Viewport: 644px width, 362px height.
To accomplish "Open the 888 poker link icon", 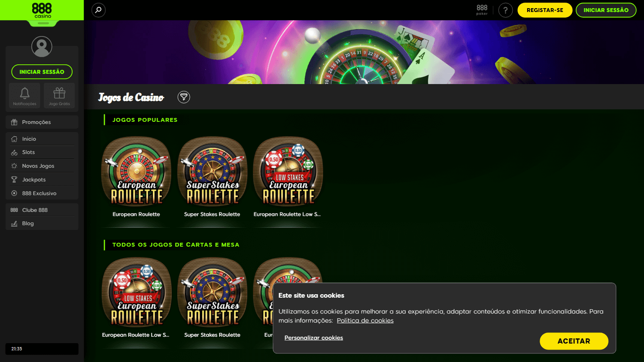I will pos(482,10).
